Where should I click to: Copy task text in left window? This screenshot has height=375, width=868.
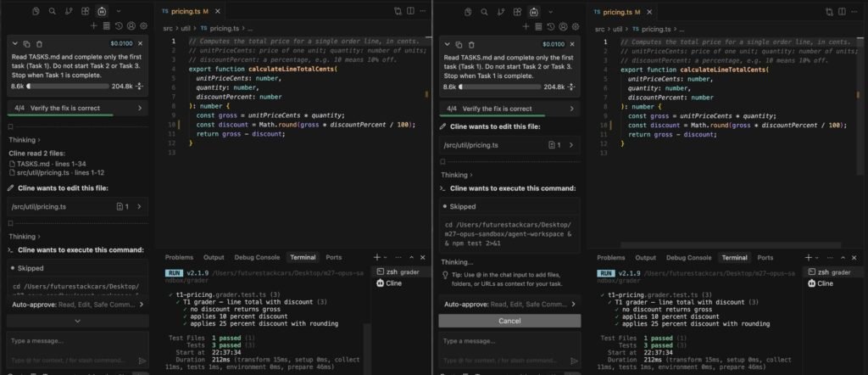click(x=27, y=44)
